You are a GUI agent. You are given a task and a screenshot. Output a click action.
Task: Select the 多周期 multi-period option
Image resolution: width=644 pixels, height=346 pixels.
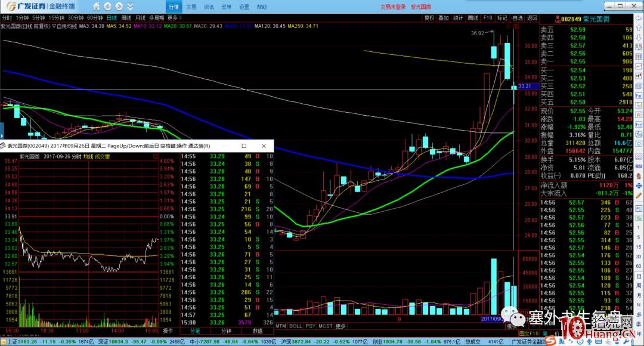click(156, 18)
